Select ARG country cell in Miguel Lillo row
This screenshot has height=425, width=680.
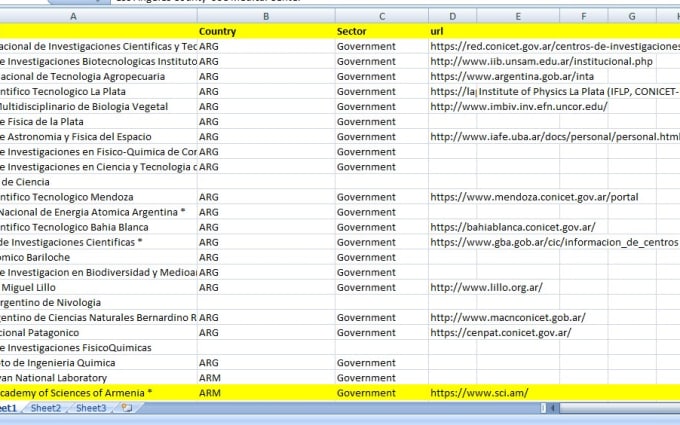(x=266, y=287)
